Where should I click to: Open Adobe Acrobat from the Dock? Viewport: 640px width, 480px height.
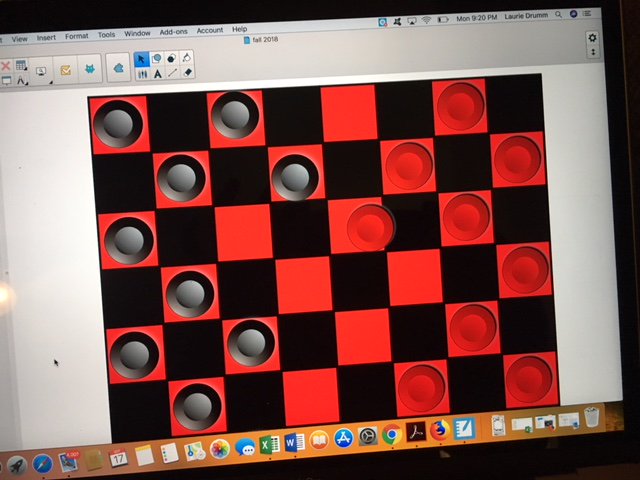[x=416, y=432]
